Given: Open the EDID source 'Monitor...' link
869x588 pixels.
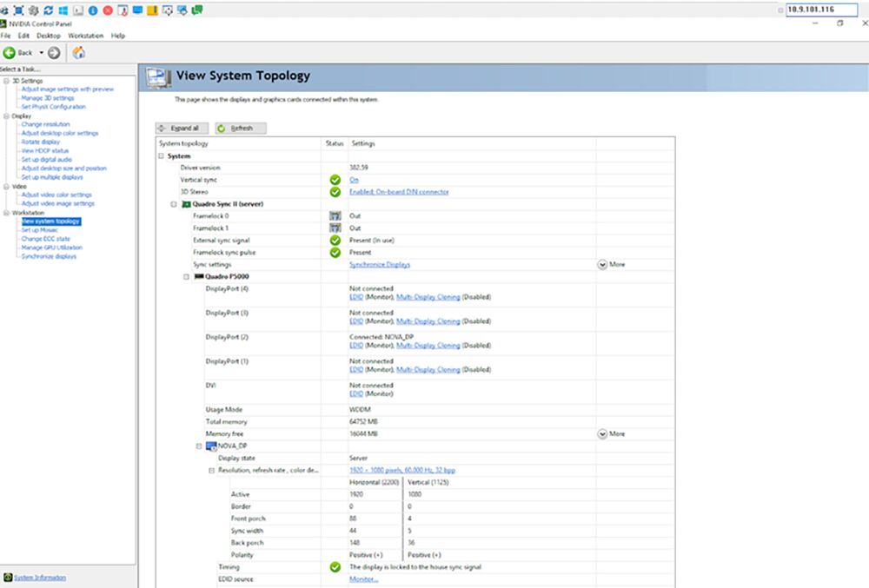Looking at the screenshot, I should (x=363, y=579).
